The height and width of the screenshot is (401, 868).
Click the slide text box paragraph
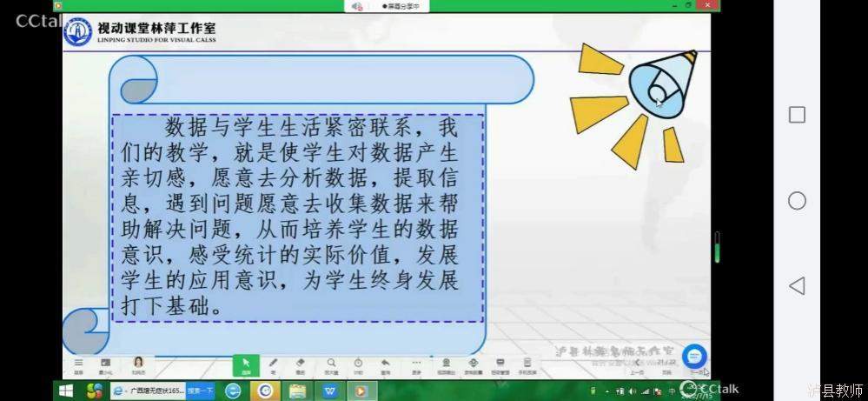[298, 218]
